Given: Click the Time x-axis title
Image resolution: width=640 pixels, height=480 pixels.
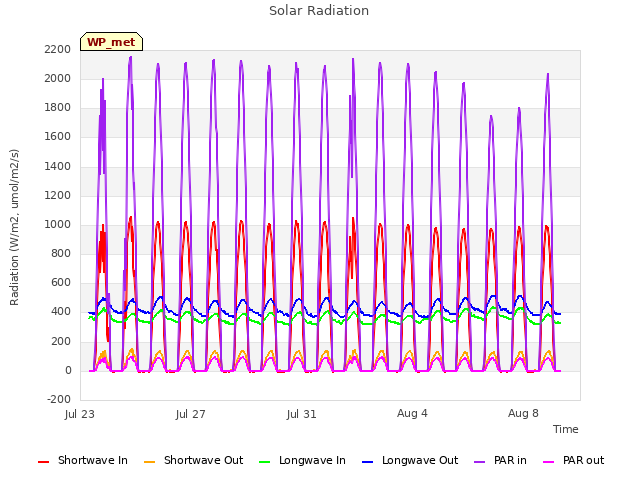Looking at the screenshot, I should [566, 429].
